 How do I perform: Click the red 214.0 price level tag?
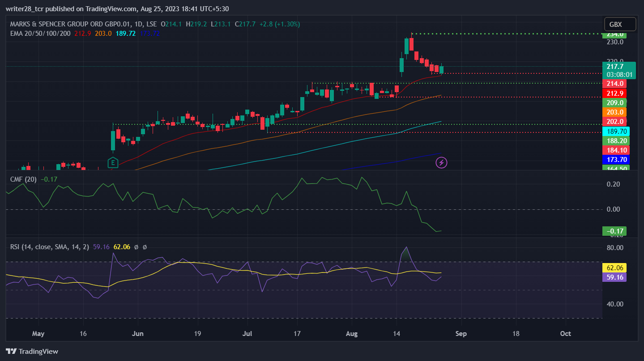614,84
